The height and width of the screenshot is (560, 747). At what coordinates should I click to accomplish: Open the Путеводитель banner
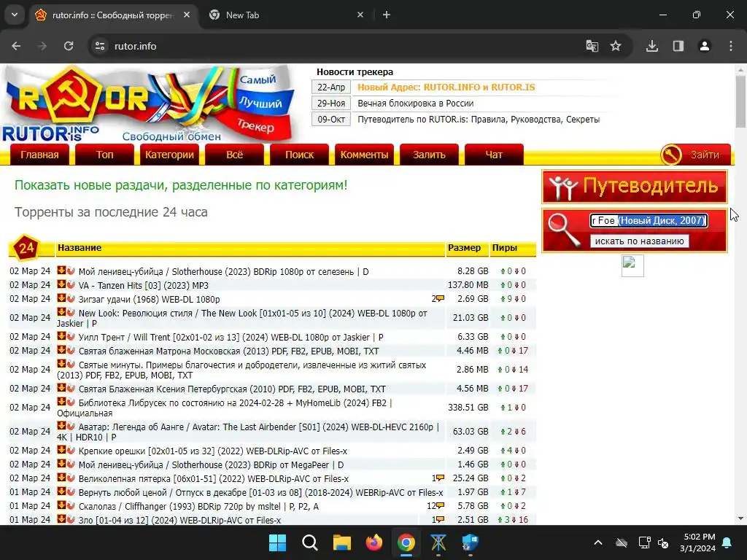click(635, 186)
